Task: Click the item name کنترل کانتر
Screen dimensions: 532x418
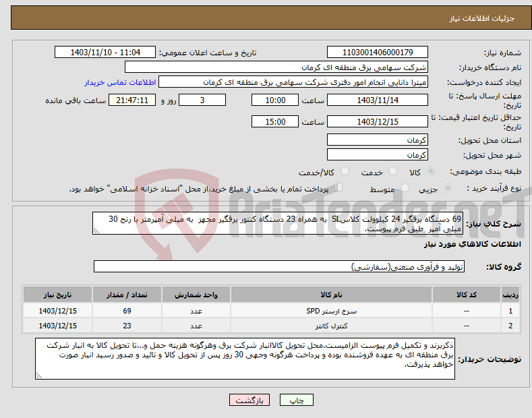Action: (x=331, y=326)
